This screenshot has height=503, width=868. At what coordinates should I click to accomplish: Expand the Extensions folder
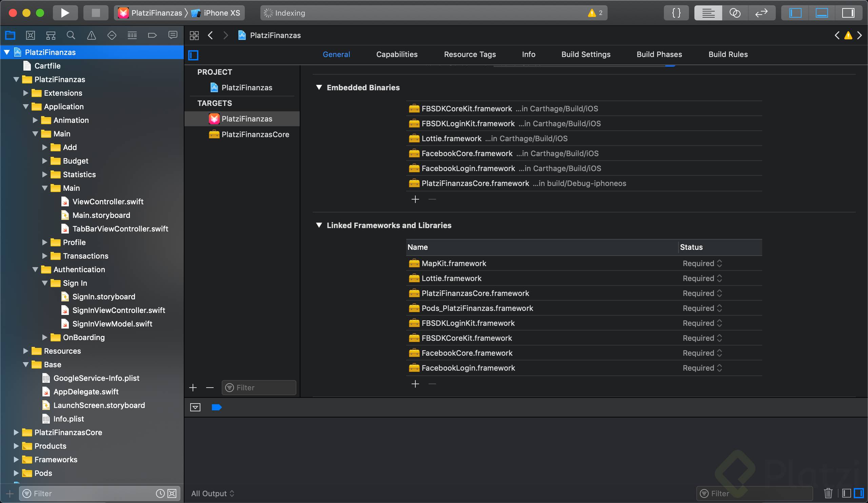pos(25,93)
